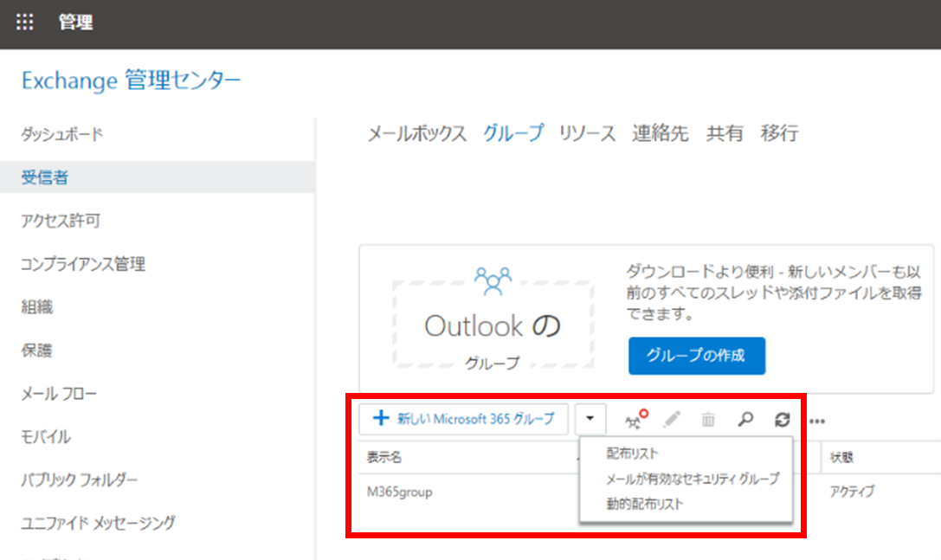Open 組織 in the sidebar
This screenshot has width=941, height=560.
click(37, 307)
